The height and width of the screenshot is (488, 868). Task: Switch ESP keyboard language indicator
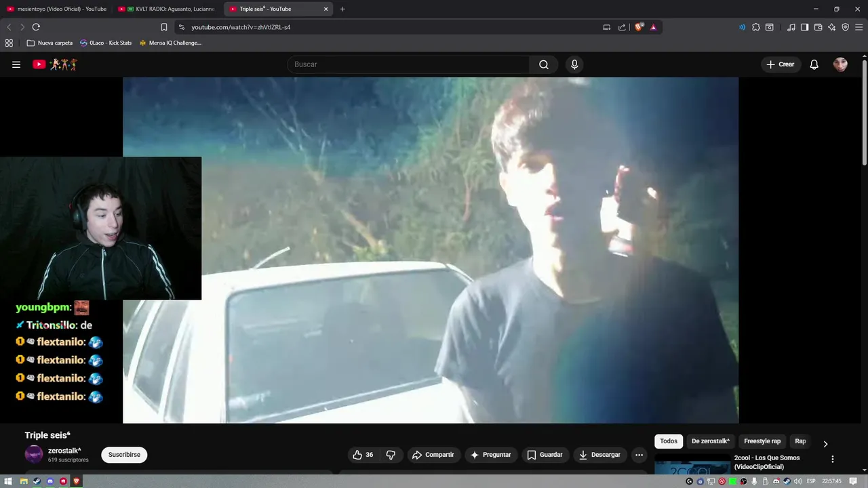(x=811, y=481)
